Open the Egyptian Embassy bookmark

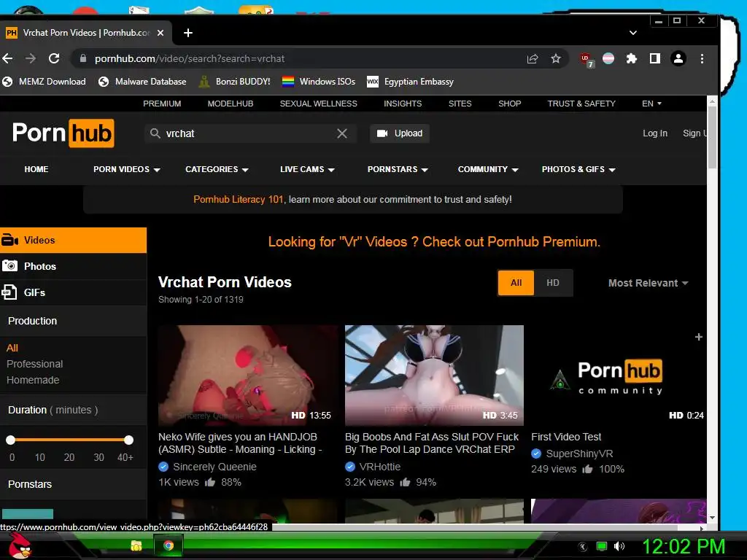[410, 82]
